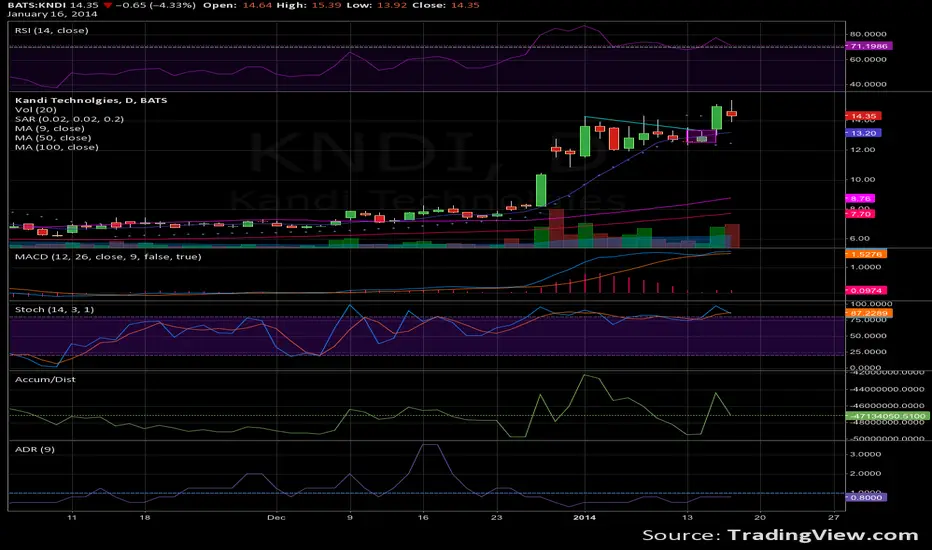
Task: Click the BATS:KNDI ticker symbol header
Action: pyautogui.click(x=37, y=5)
